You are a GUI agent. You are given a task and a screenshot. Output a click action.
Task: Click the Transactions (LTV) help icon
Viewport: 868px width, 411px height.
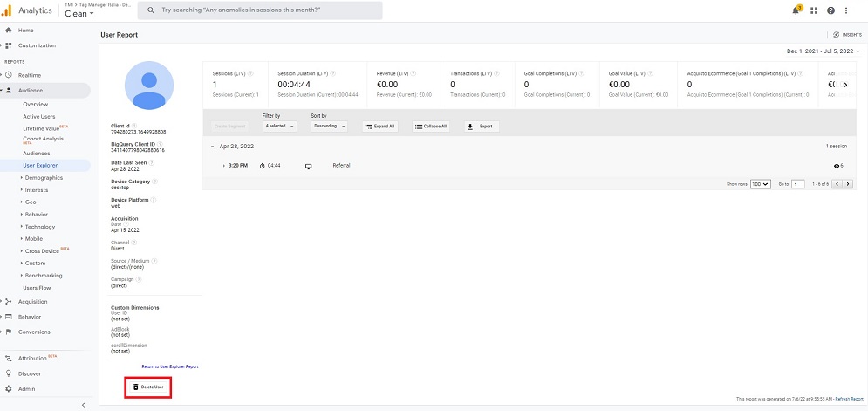(496, 73)
